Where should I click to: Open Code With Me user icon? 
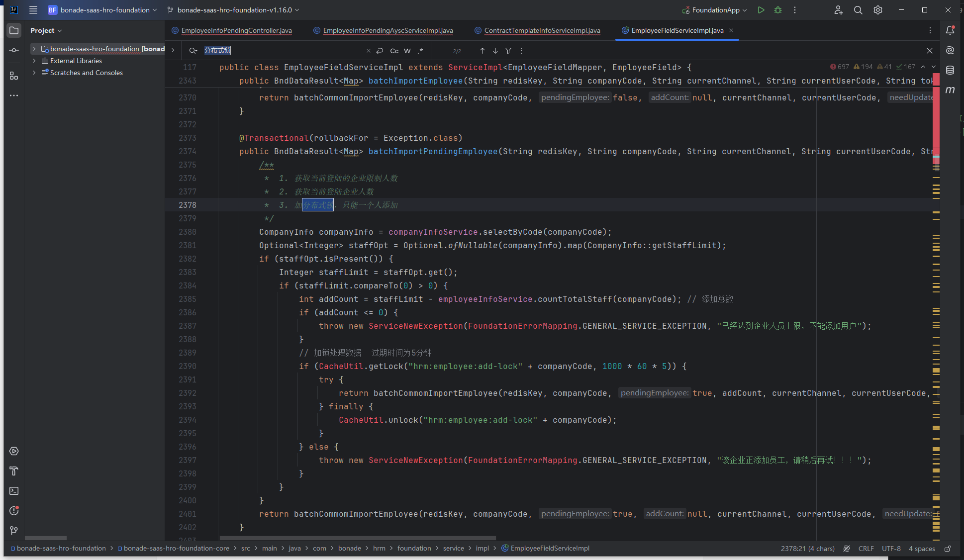pos(839,10)
